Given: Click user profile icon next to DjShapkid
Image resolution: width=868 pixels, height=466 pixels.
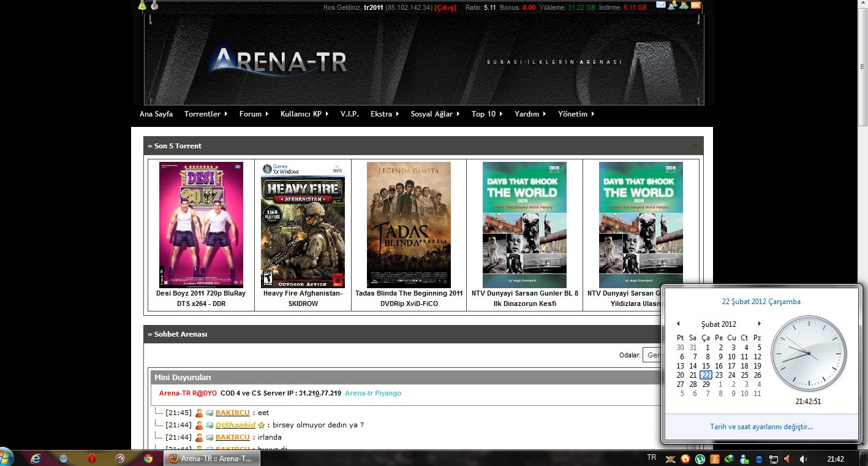Looking at the screenshot, I should (199, 425).
